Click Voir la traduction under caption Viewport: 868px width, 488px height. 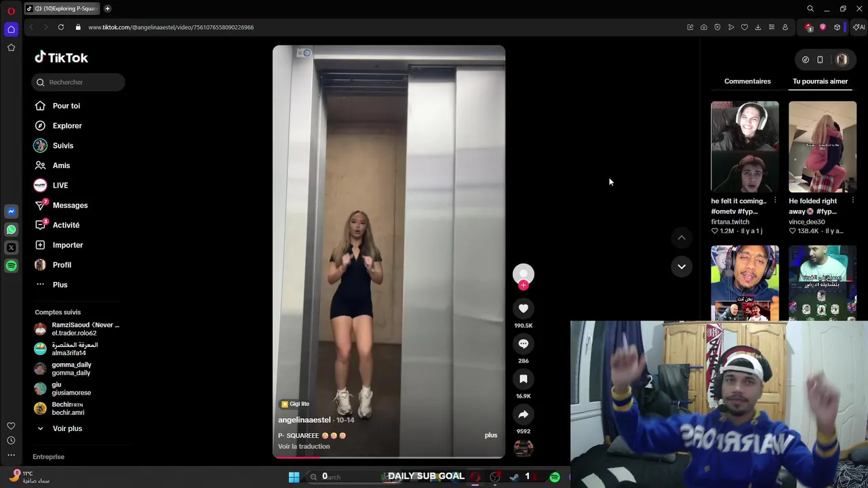point(304,446)
